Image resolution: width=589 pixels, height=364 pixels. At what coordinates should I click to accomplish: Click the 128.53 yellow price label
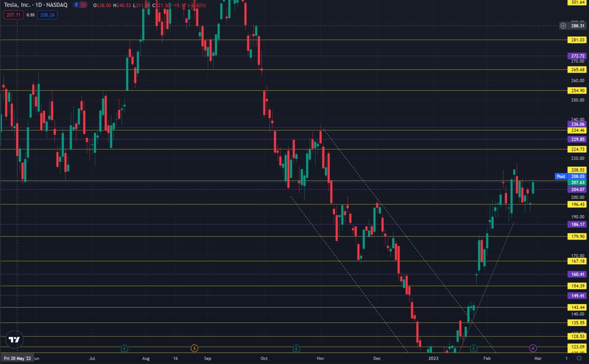tap(577, 337)
